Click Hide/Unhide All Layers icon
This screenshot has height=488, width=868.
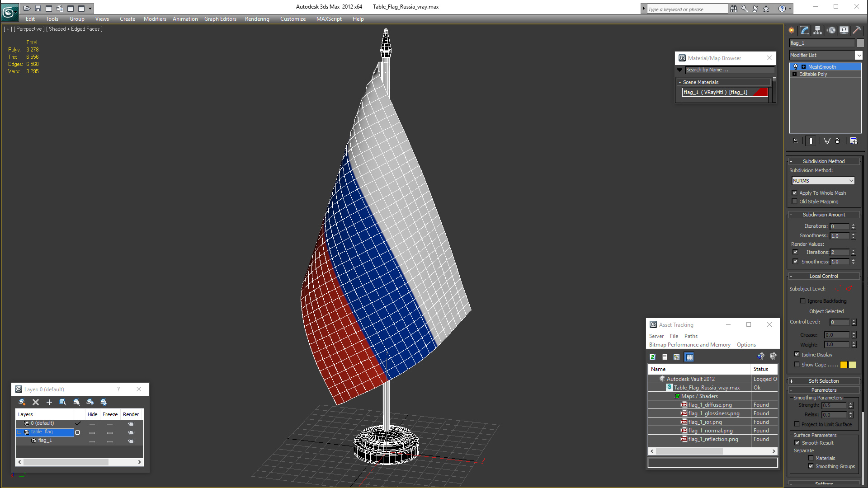pos(90,402)
